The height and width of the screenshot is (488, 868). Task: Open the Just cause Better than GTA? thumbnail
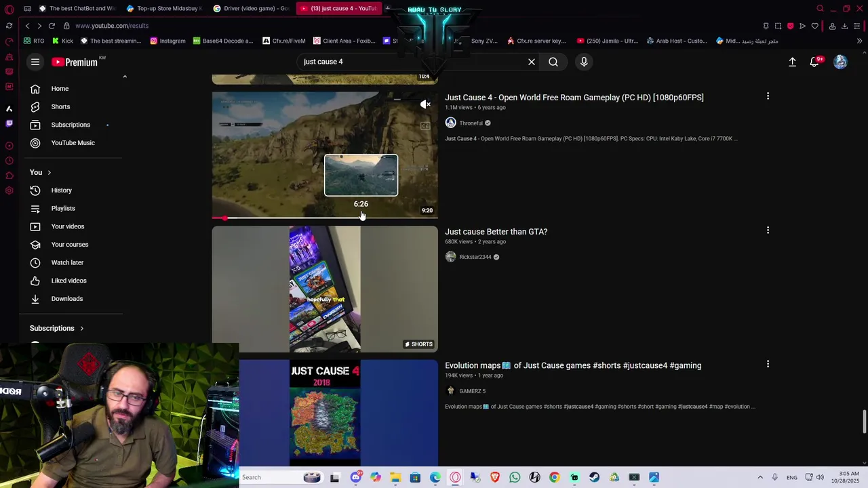coord(325,289)
